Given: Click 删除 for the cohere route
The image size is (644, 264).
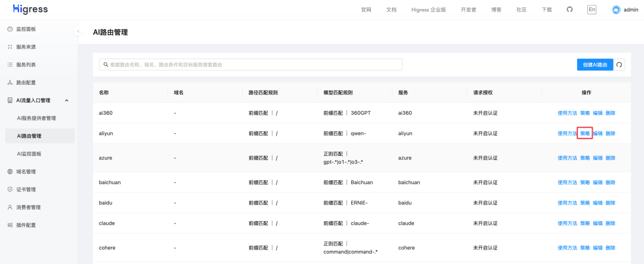Looking at the screenshot, I should [x=611, y=248].
